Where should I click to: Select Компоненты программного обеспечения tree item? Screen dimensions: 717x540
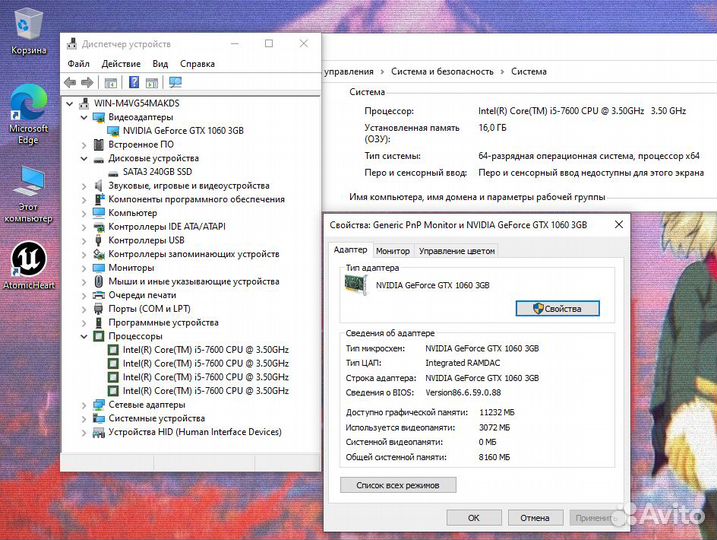coord(196,199)
